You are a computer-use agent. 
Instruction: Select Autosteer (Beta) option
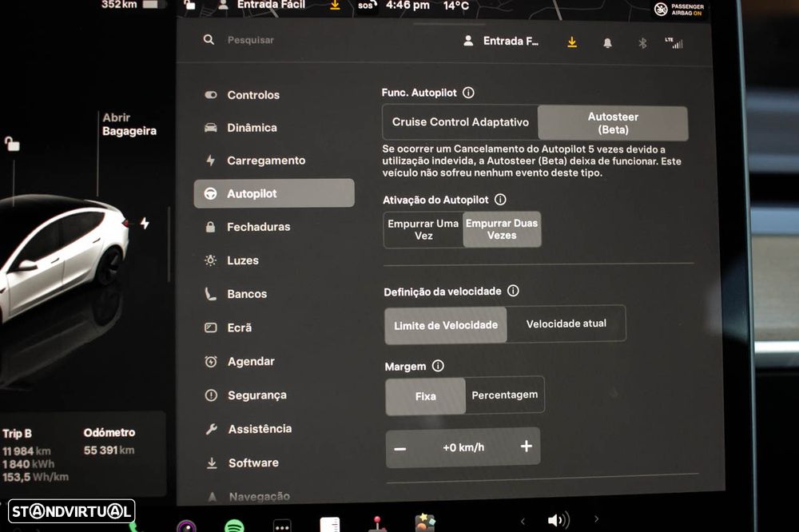(613, 123)
